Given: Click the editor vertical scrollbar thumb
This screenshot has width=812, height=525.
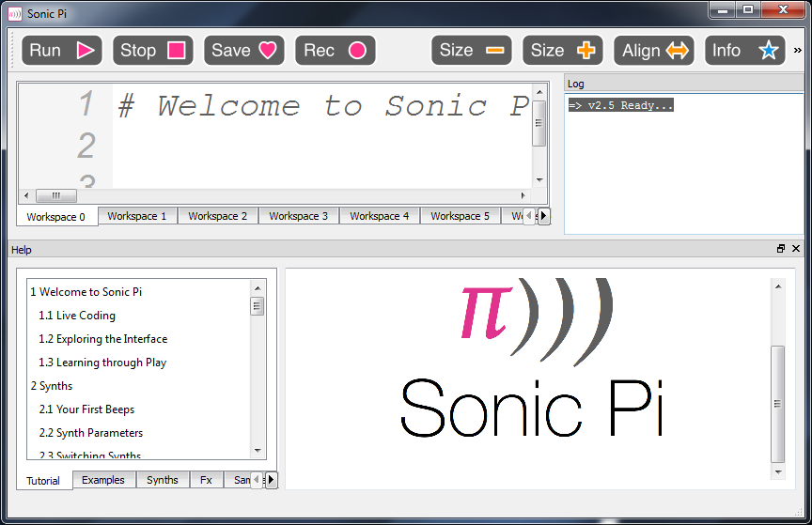Looking at the screenshot, I should point(539,123).
